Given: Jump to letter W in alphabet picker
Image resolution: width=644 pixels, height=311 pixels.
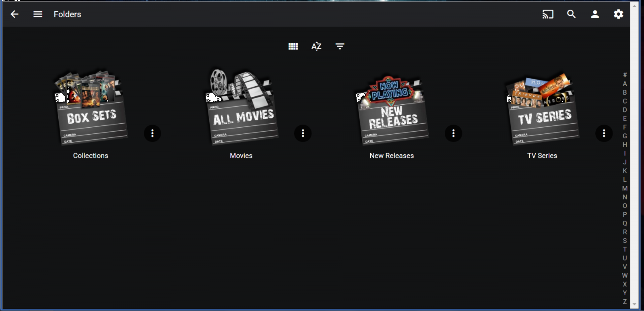Looking at the screenshot, I should point(625,276).
